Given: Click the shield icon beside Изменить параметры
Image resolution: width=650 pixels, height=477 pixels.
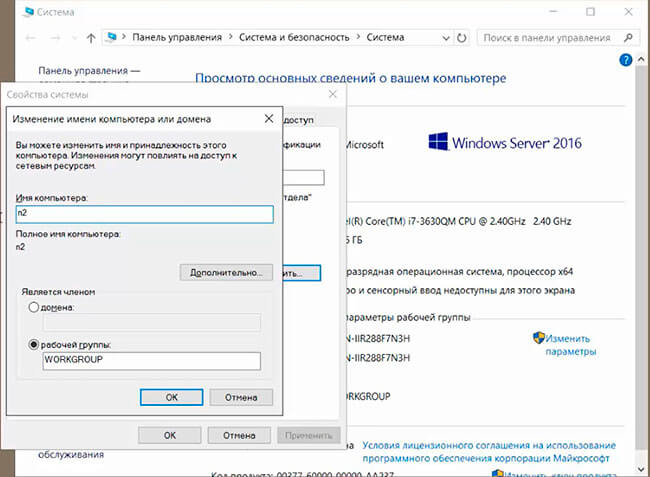Looking at the screenshot, I should pos(538,338).
